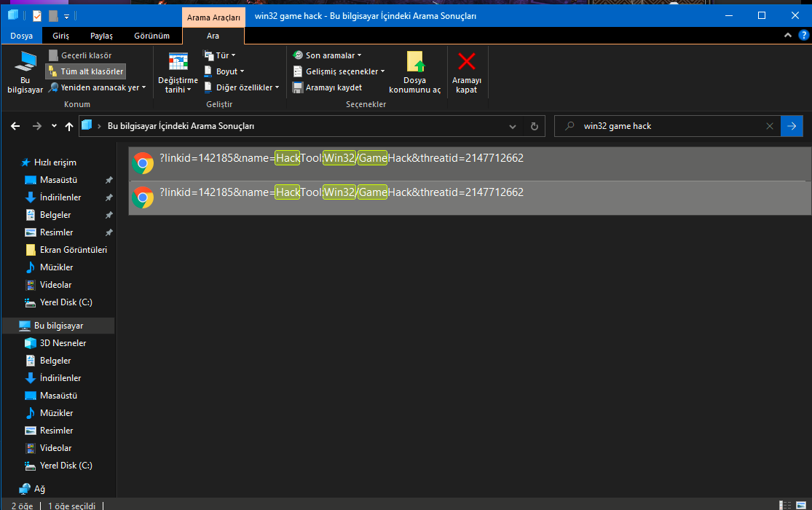The image size is (812, 510).
Task: Open the quick access toolbar customize arrow
Action: [66, 17]
